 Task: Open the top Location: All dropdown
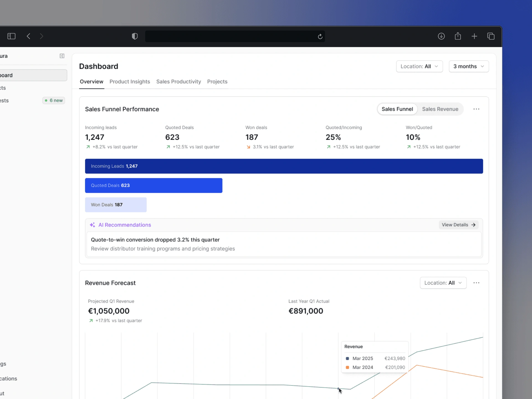(x=419, y=66)
